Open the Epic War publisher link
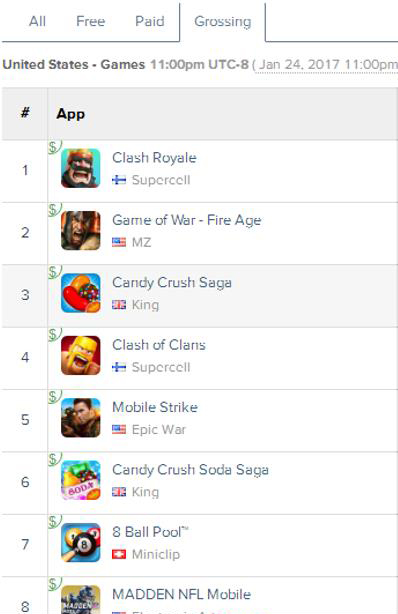This screenshot has height=614, width=398. point(159,430)
